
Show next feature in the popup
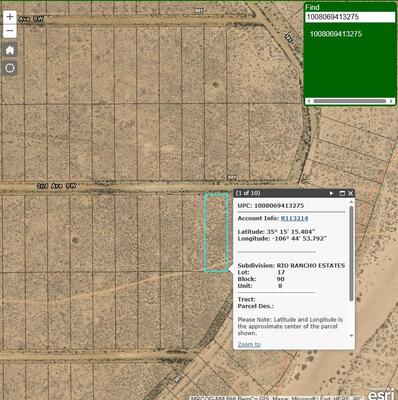tap(332, 193)
